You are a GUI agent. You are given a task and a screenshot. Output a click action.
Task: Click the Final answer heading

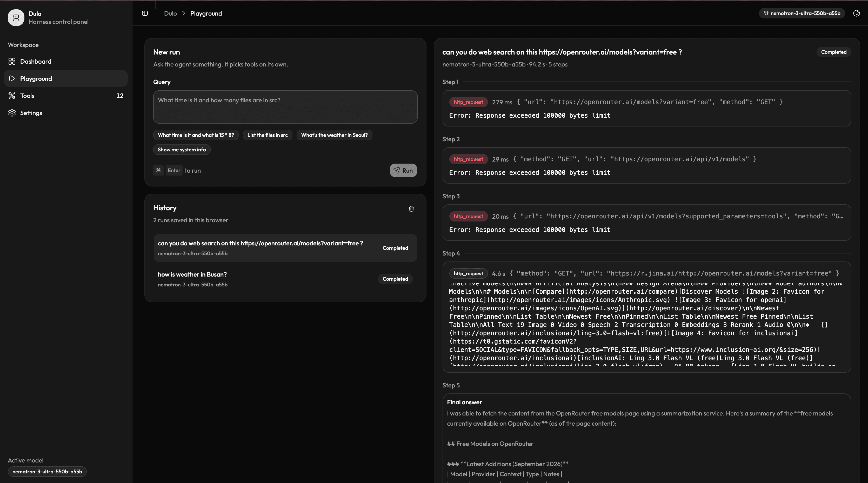pyautogui.click(x=464, y=402)
